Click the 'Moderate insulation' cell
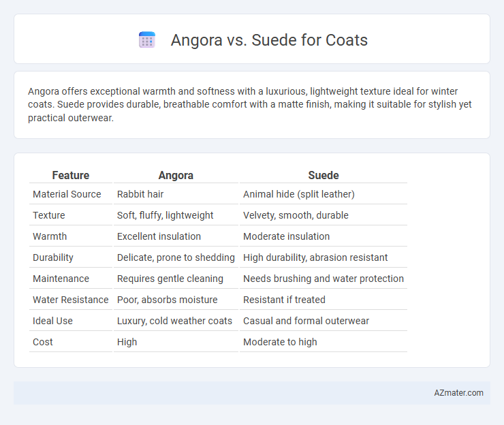504x425 pixels. (286, 236)
